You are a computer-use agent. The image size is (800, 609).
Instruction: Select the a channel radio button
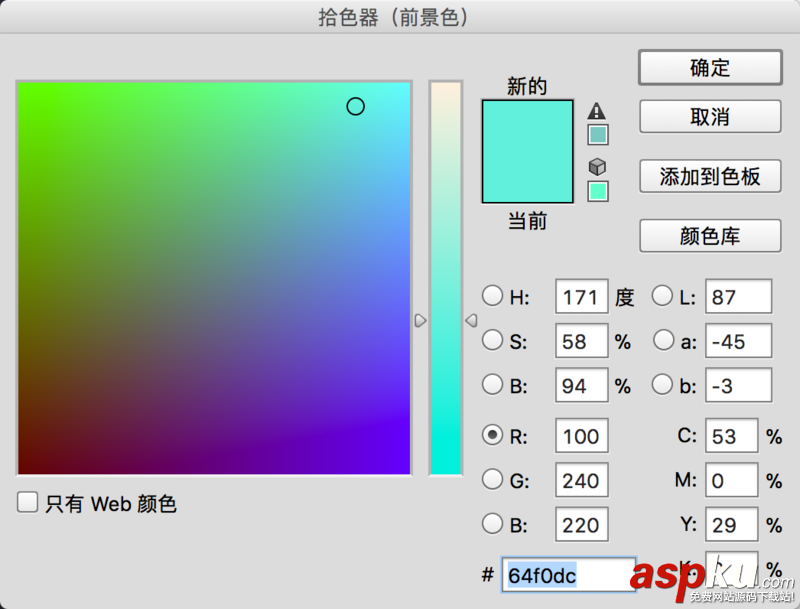663,340
